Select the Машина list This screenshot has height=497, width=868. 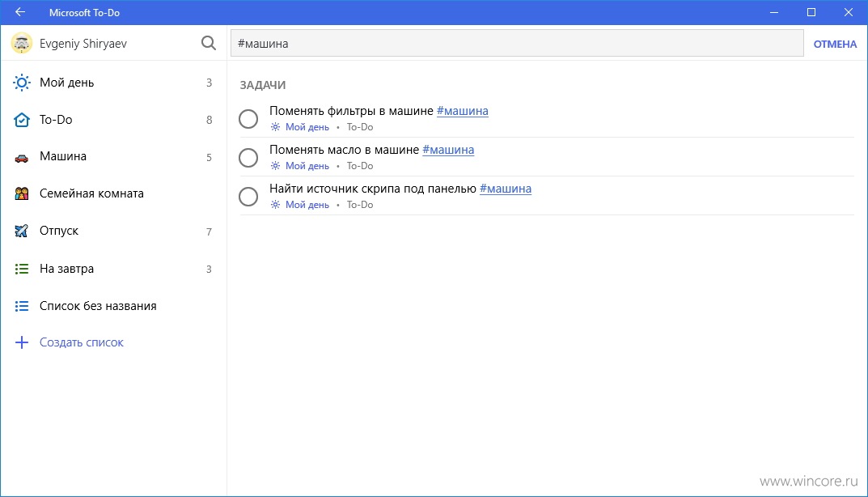[113, 157]
